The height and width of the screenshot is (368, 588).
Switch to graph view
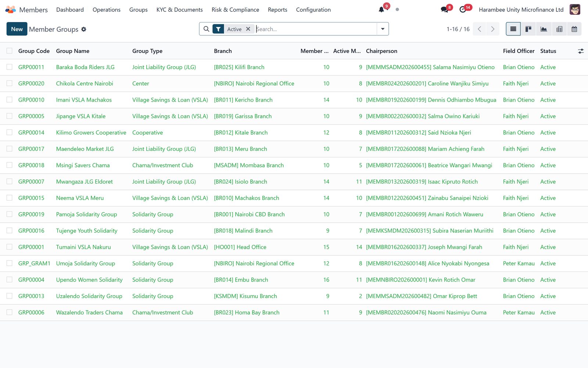click(544, 29)
